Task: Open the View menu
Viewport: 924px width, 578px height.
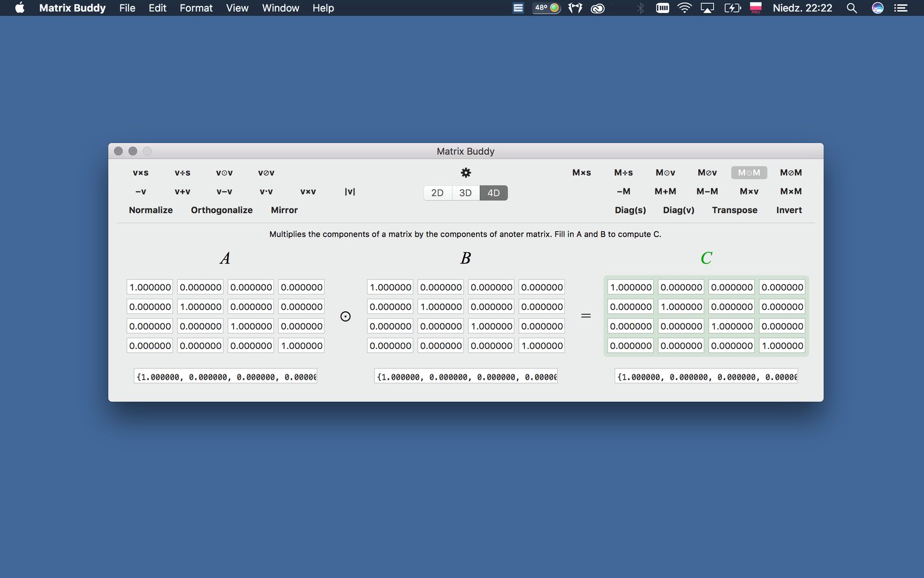Action: coord(237,8)
